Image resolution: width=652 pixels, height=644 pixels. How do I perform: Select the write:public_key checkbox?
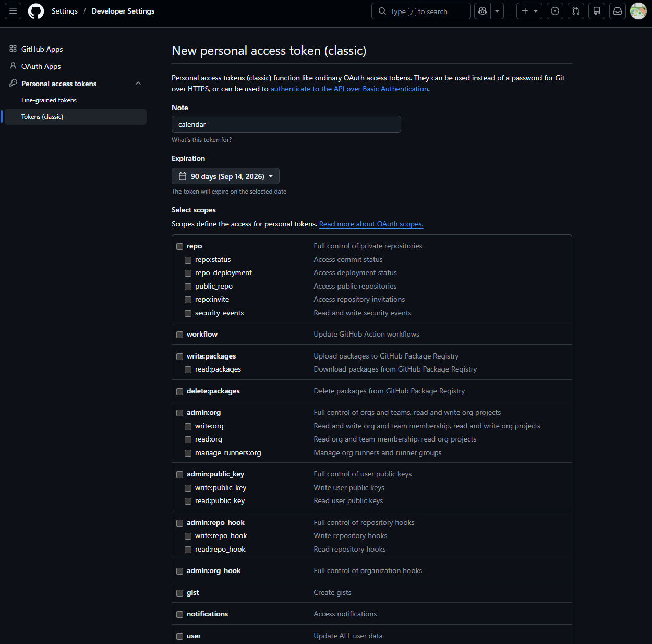point(188,488)
